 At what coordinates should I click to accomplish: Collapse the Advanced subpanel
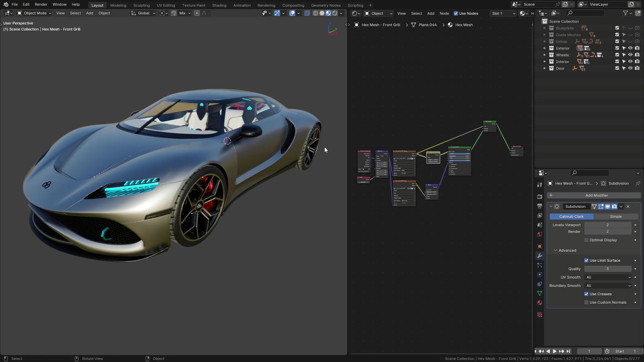coord(555,250)
